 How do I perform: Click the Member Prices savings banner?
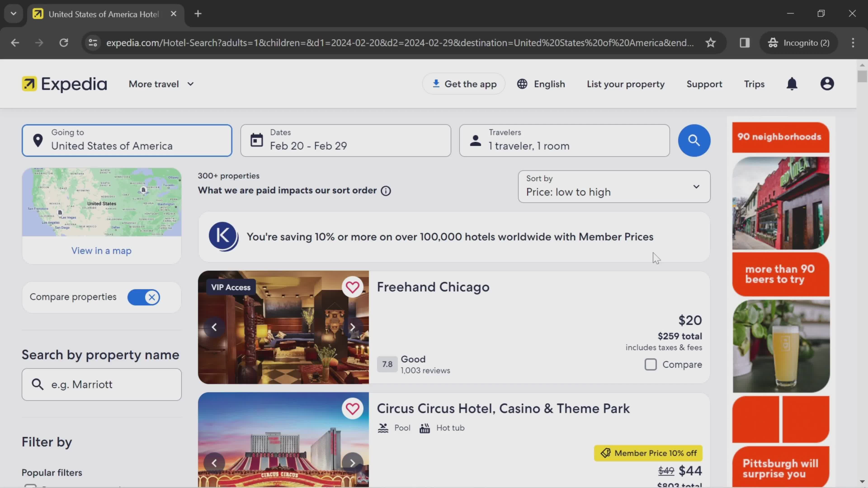pos(454,237)
